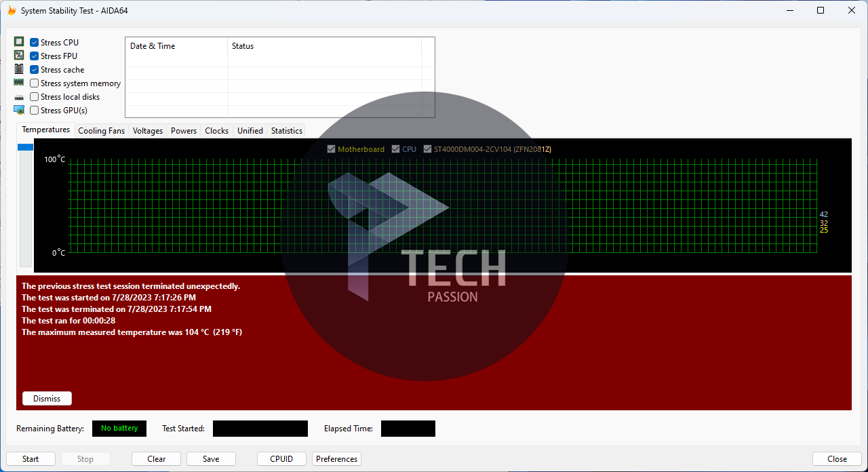The image size is (868, 472).
Task: Enable the Stress system memory checkbox
Action: (x=34, y=83)
